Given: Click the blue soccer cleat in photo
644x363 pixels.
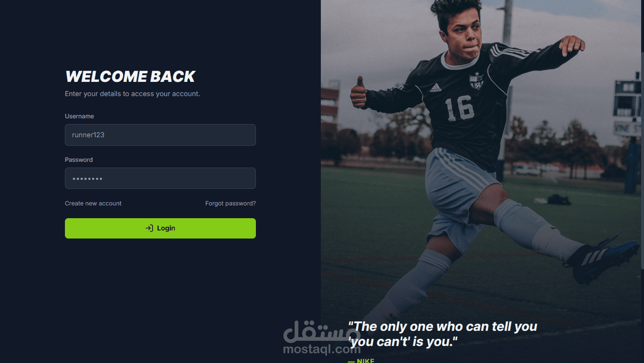Looking at the screenshot, I should tap(601, 259).
